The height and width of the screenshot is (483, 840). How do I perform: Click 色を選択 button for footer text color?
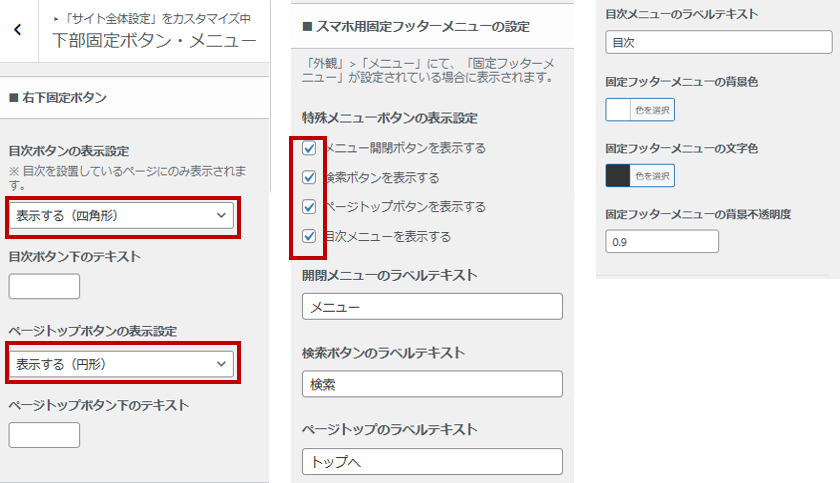point(652,176)
